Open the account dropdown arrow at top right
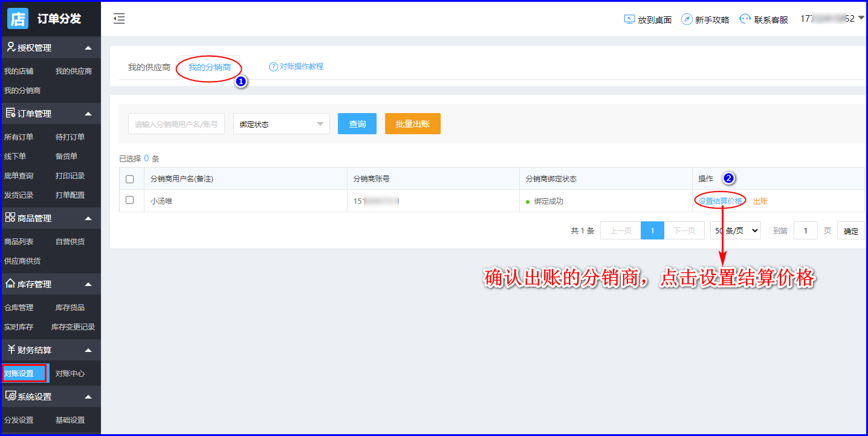The height and width of the screenshot is (436, 868). point(861,18)
